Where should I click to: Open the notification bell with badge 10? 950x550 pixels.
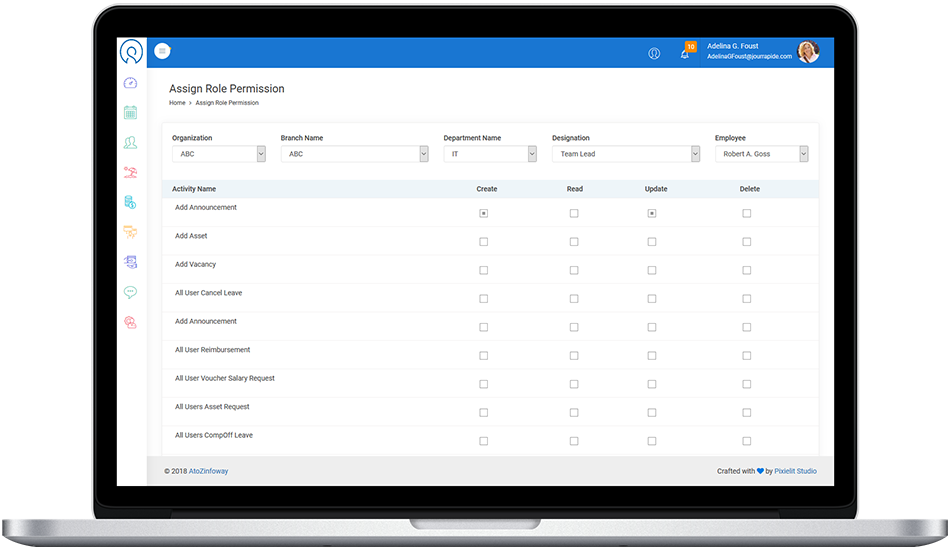click(x=686, y=53)
